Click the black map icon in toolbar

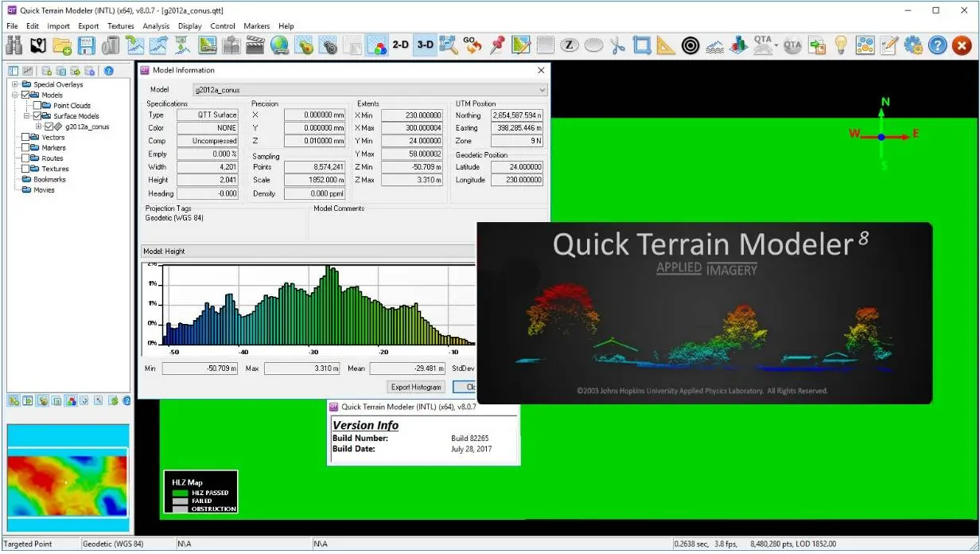click(38, 45)
